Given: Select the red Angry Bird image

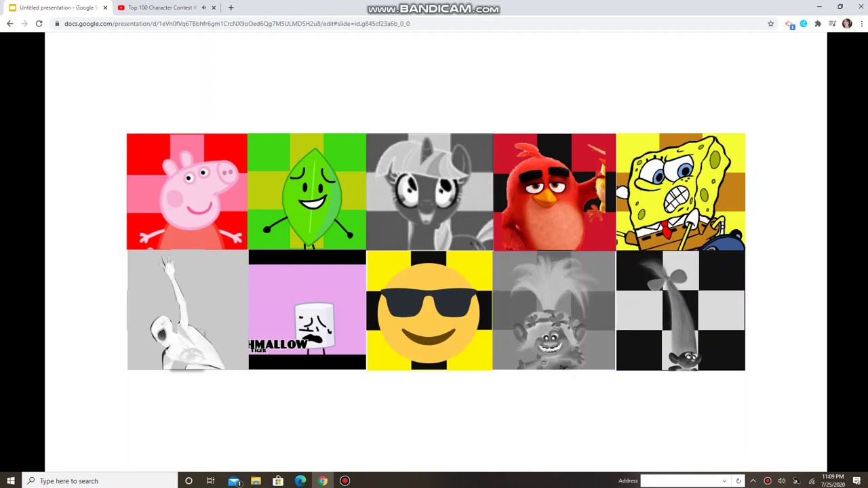Looking at the screenshot, I should coord(555,192).
